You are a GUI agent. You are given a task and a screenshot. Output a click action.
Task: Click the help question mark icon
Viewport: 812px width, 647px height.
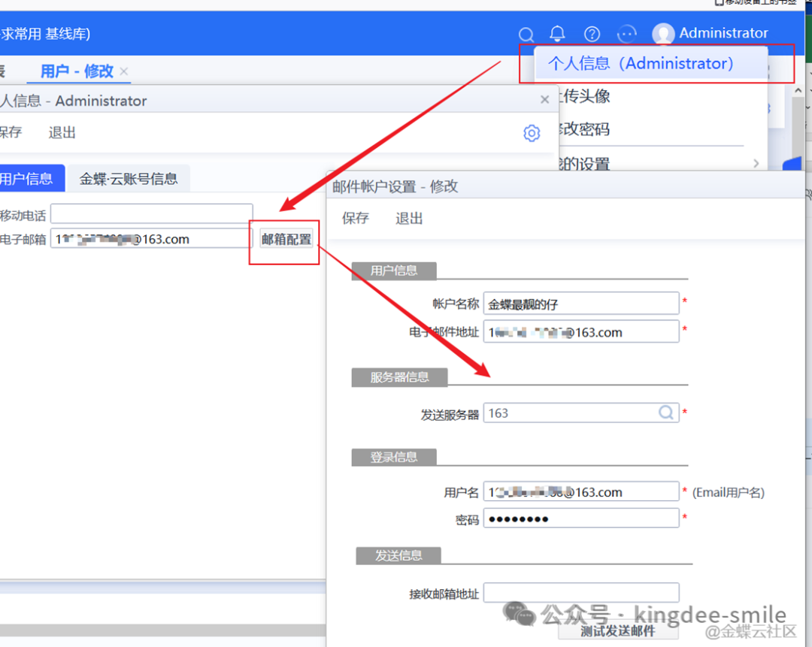[x=592, y=34]
